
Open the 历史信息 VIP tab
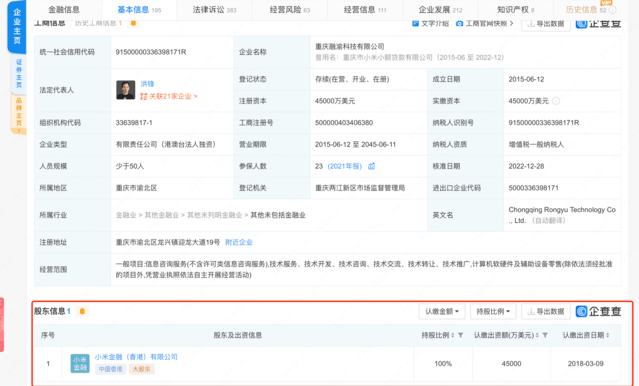click(586, 9)
